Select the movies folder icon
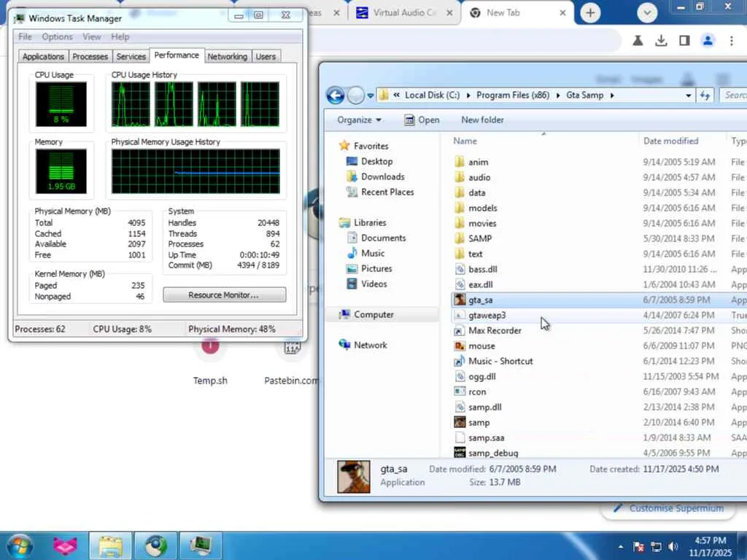Screen dimensions: 747x560 pos(460,223)
